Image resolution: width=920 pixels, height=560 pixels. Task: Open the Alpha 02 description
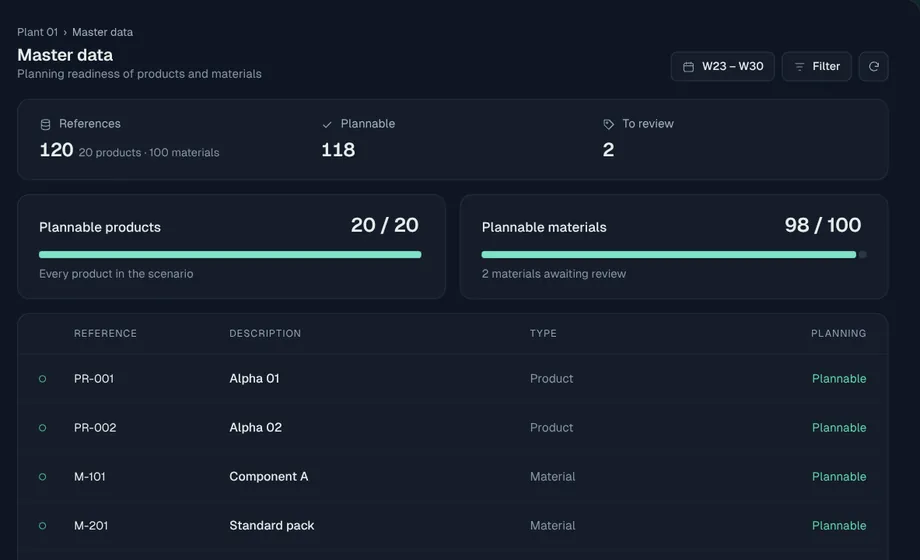[x=255, y=428]
